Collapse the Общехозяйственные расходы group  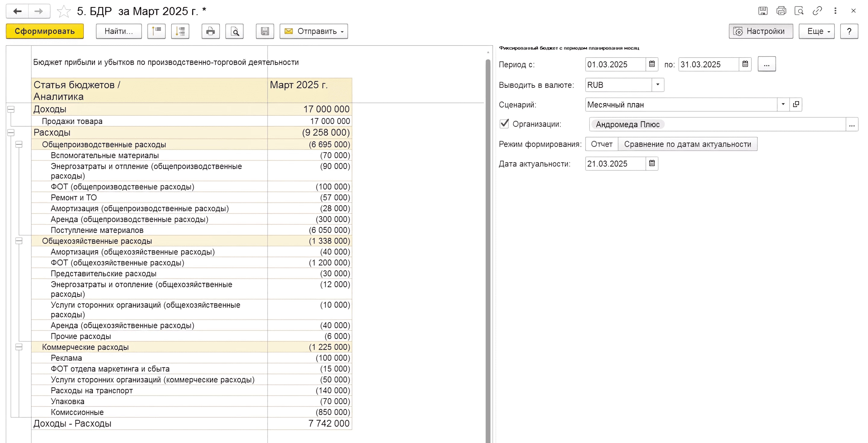click(19, 241)
